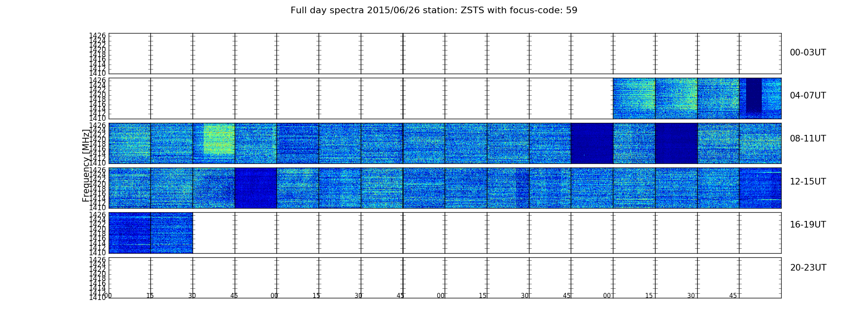
Task: Select the "00-03UT" row label
Action: 808,53
